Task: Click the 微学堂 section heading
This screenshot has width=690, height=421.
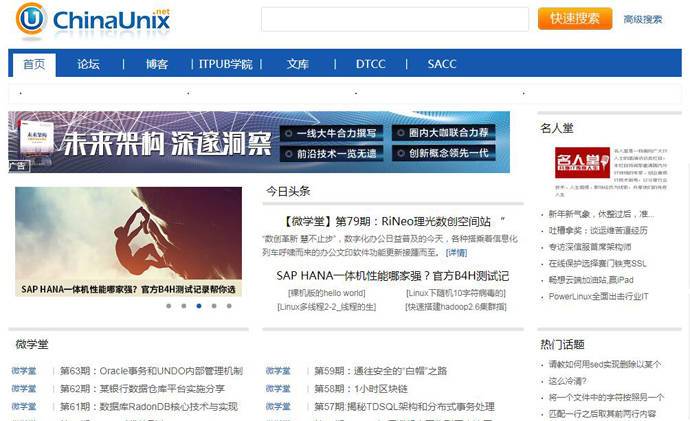Action: click(32, 344)
